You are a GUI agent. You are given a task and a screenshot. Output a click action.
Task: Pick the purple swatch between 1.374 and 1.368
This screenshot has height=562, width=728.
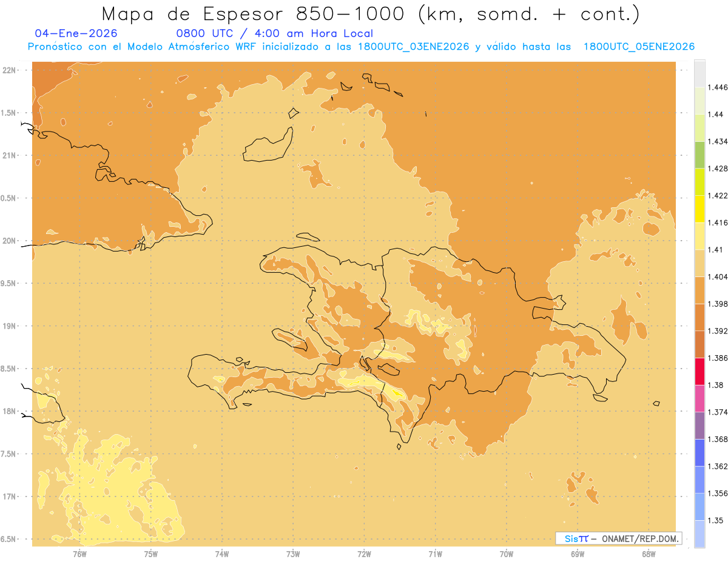point(699,426)
